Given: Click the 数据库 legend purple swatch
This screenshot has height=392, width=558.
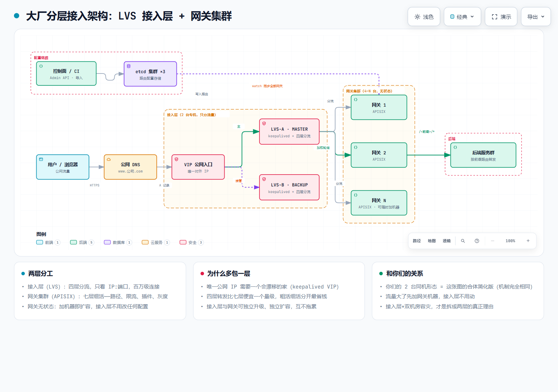Looking at the screenshot, I should point(107,242).
